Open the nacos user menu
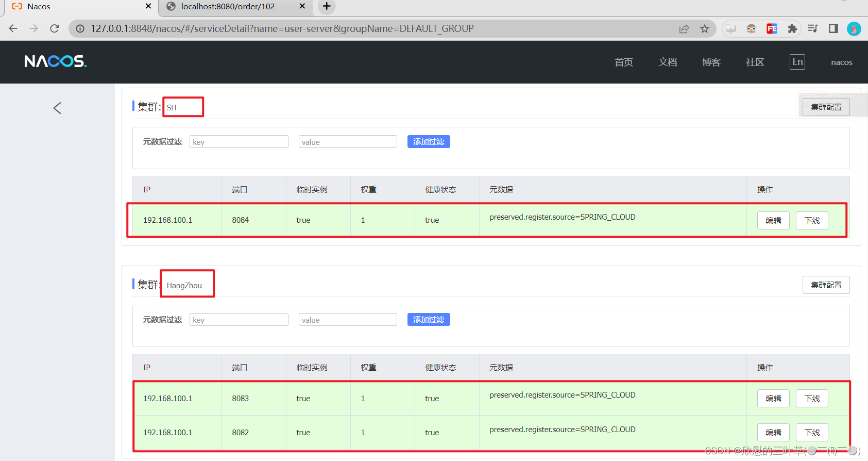Viewport: 868px width, 461px height. tap(842, 62)
